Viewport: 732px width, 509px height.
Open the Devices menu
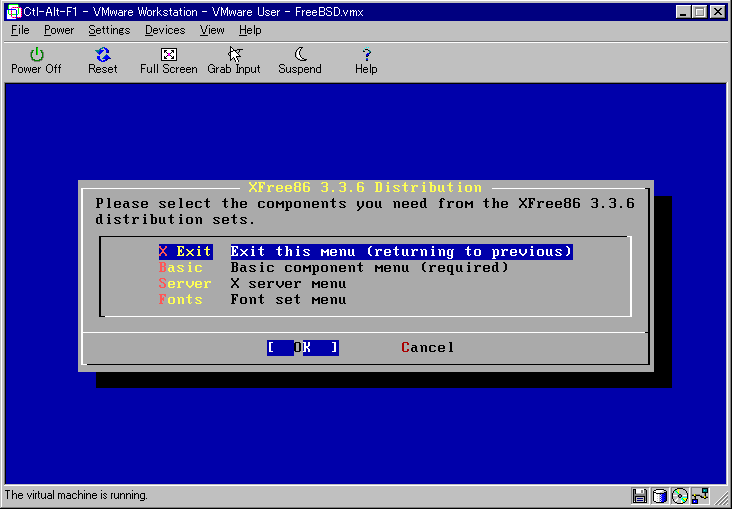pos(165,30)
